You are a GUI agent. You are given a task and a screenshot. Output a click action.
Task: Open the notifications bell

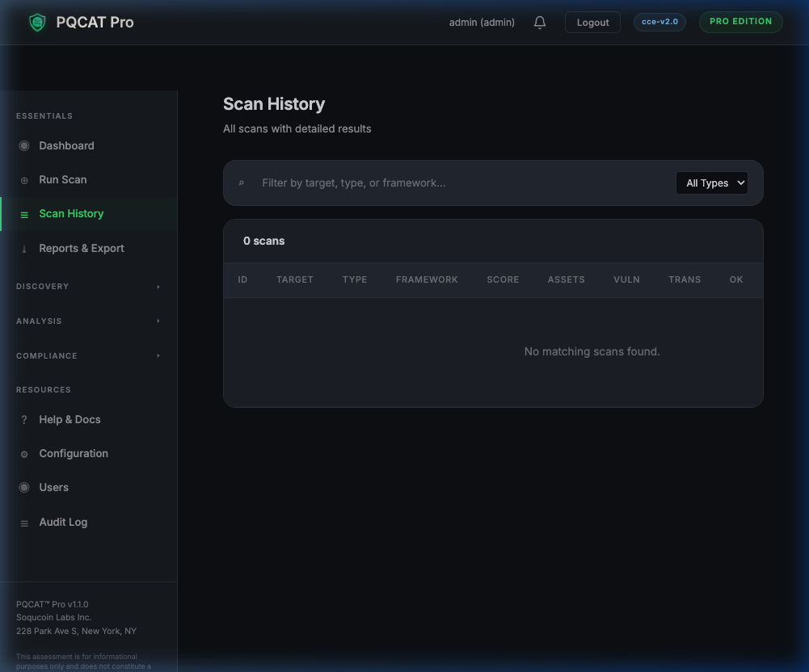539,22
